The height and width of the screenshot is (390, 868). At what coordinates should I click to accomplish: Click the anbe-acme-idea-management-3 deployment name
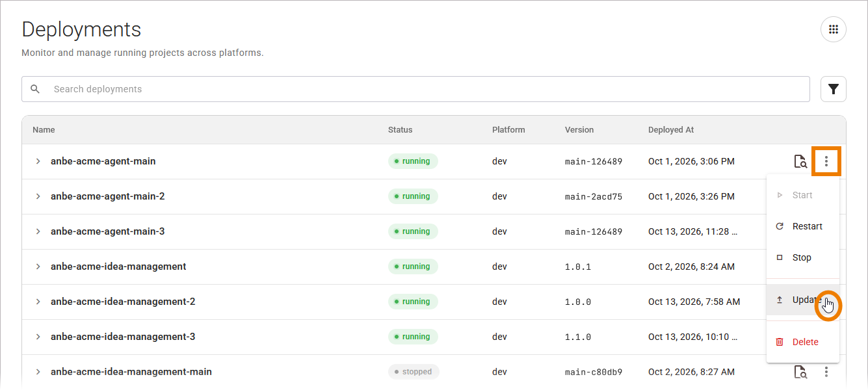tap(123, 337)
